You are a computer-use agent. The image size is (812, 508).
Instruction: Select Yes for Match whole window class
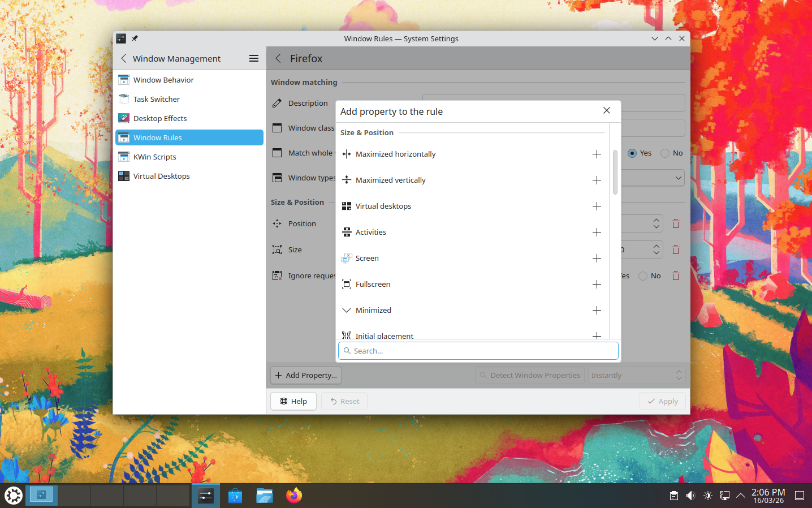coord(632,153)
